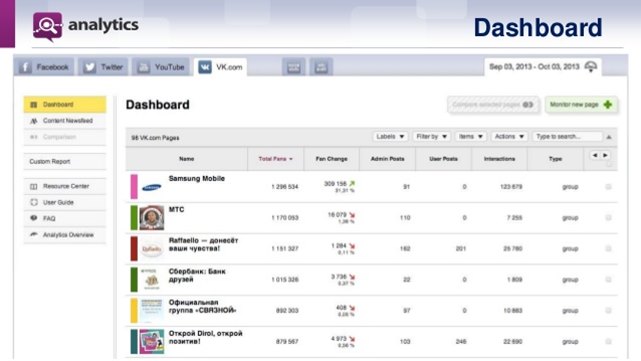641x361 pixels.
Task: Click first gray icon tab after VK.com
Action: point(294,67)
